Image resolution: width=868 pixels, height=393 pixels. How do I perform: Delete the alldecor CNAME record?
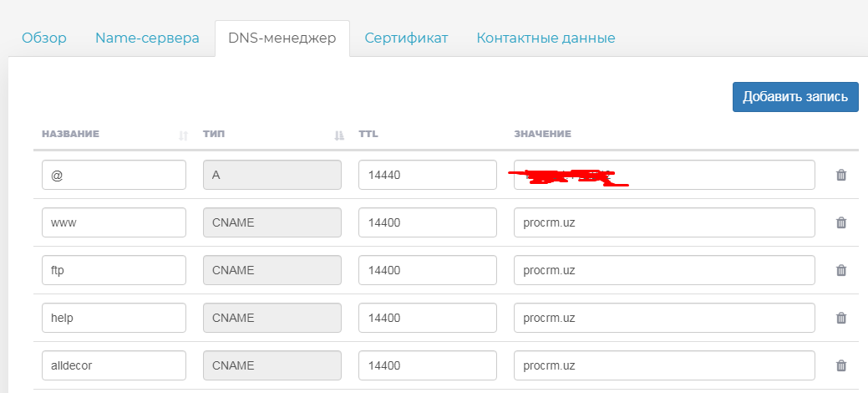(x=841, y=366)
